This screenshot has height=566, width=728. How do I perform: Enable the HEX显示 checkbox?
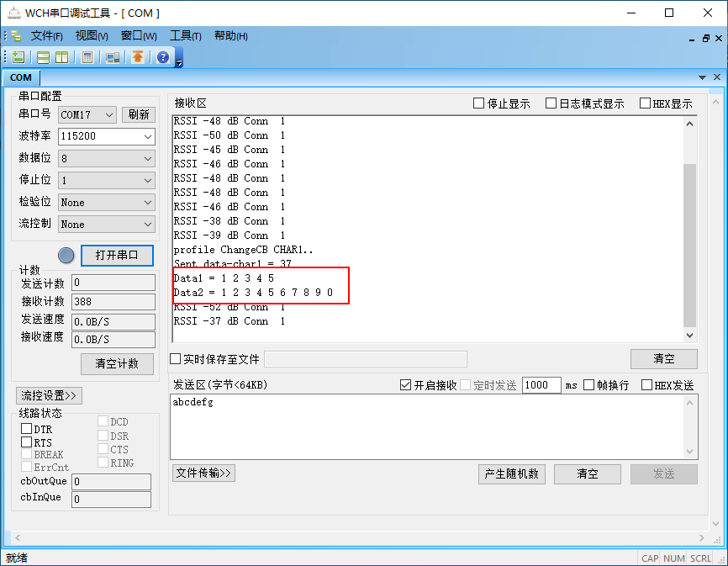point(645,103)
